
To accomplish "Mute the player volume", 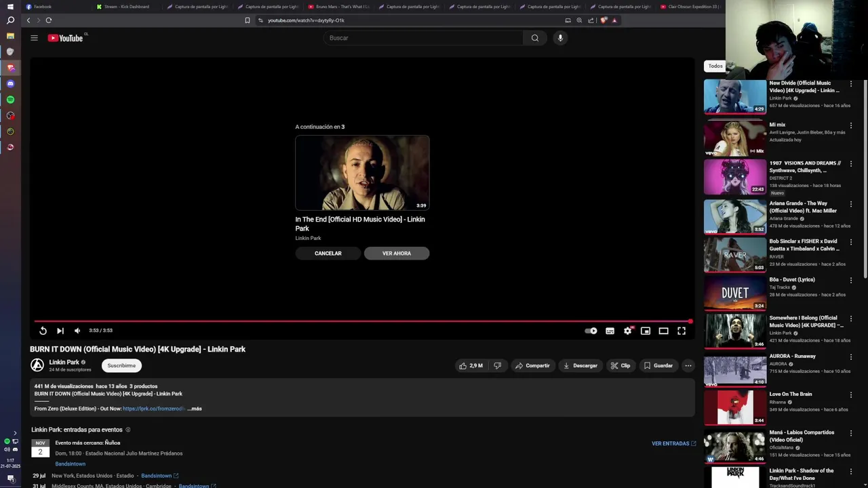I will coord(77,331).
